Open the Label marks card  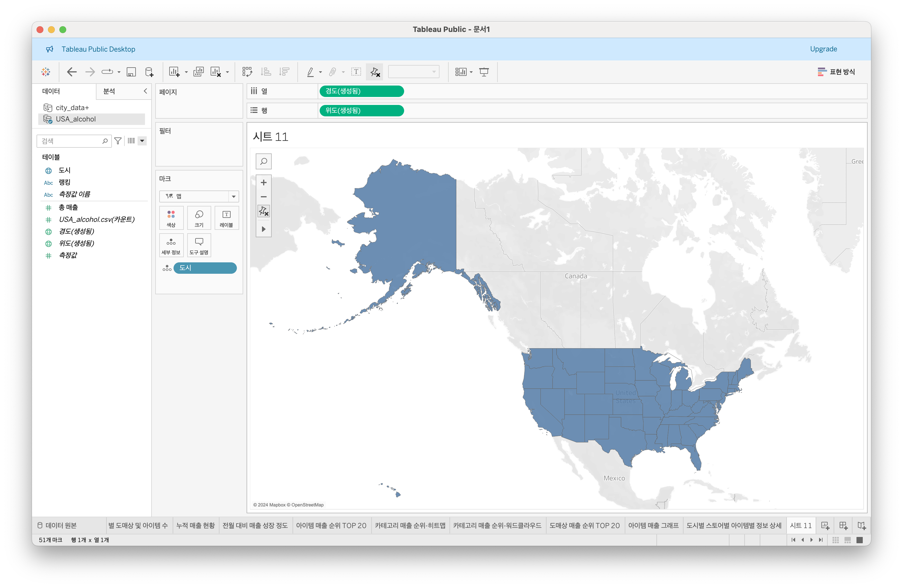[226, 218]
